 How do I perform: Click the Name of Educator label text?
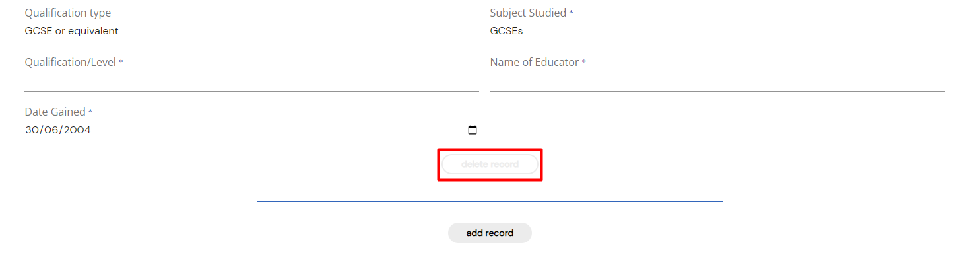[x=535, y=63]
